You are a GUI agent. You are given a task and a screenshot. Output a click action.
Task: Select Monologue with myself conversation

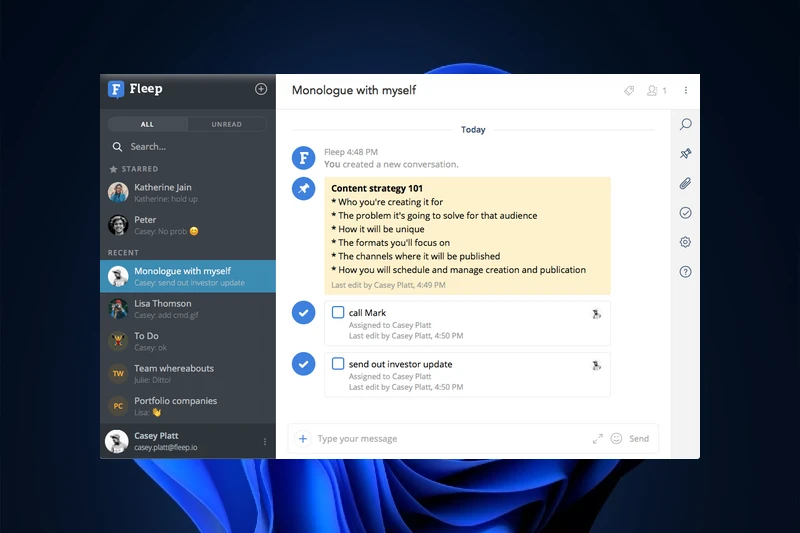pyautogui.click(x=188, y=276)
